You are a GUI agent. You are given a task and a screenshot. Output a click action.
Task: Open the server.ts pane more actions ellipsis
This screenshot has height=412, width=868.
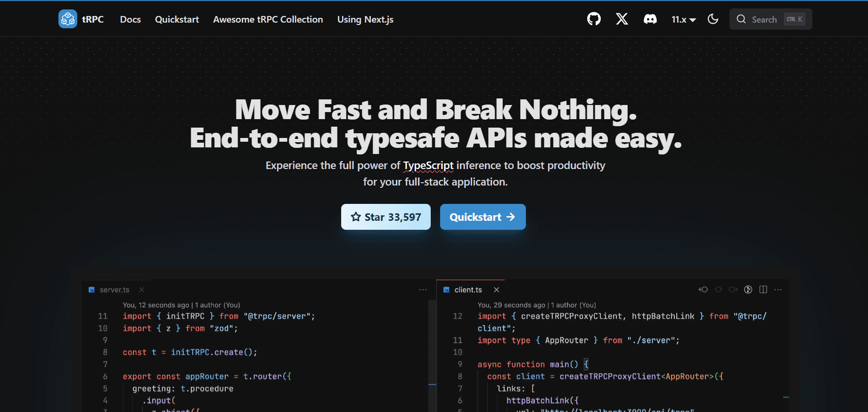point(423,290)
